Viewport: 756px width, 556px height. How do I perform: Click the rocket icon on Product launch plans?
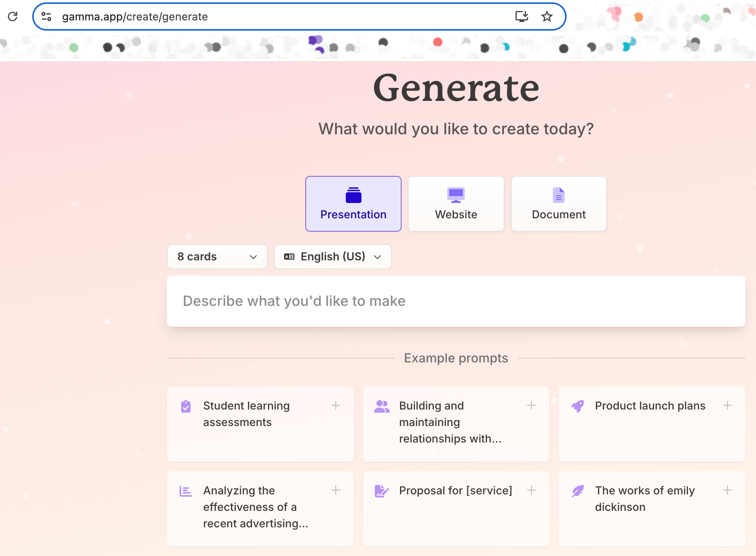(578, 406)
